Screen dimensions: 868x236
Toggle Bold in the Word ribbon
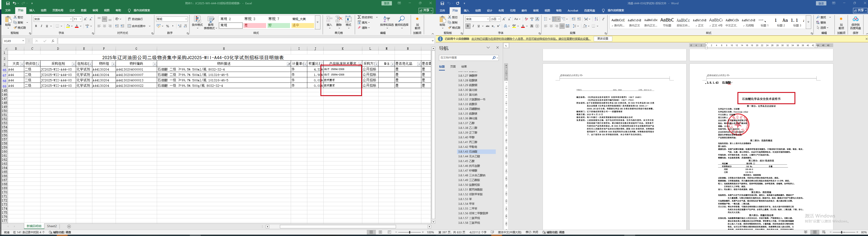(x=468, y=26)
